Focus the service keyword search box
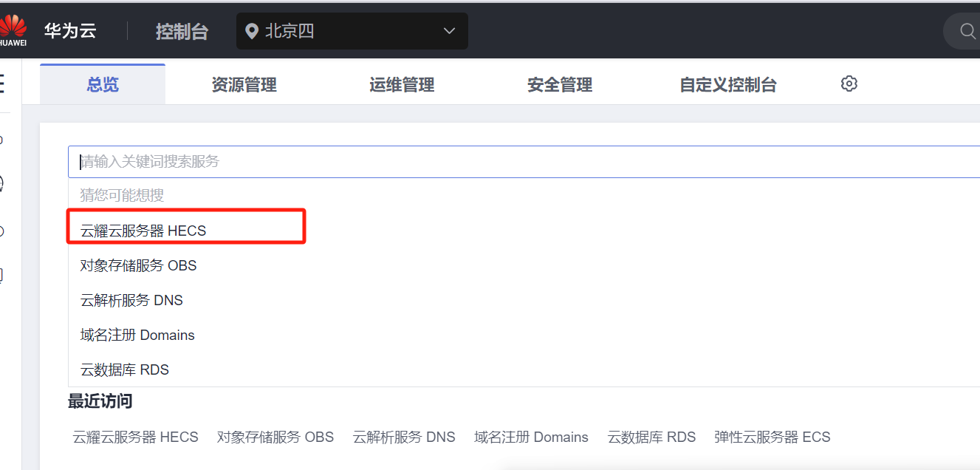 click(517, 162)
